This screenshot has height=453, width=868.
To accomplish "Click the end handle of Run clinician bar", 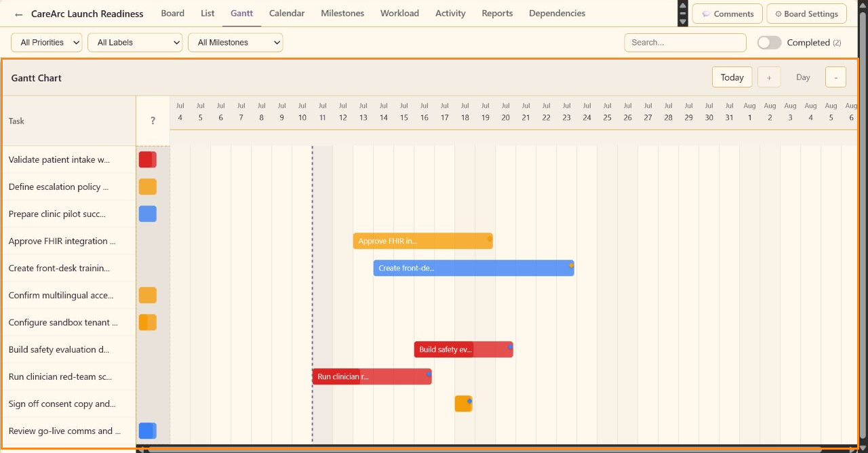I will coord(429,374).
